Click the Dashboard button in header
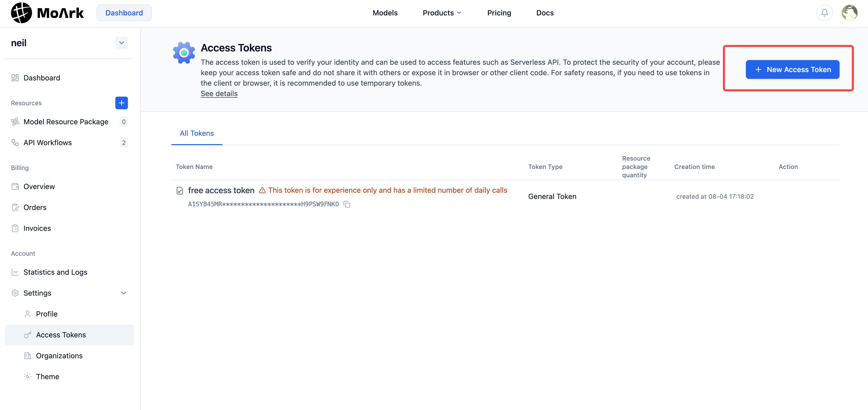The height and width of the screenshot is (410, 868). 124,13
